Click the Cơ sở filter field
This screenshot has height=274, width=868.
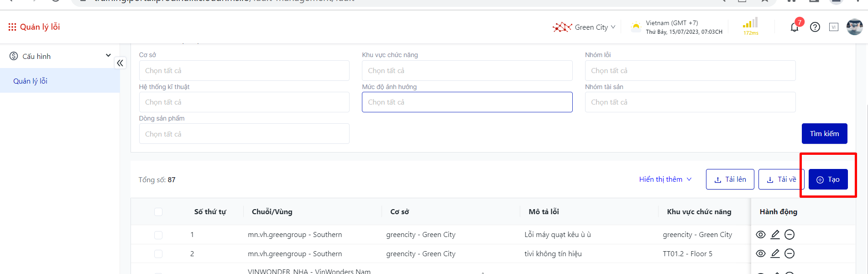pos(244,71)
